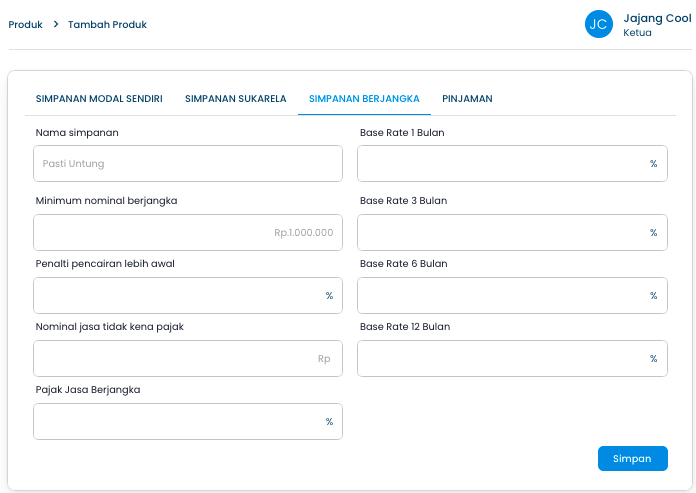Open the Simpanan Sukarela tab
Viewport: 696px width, 493px height.
pyautogui.click(x=236, y=99)
